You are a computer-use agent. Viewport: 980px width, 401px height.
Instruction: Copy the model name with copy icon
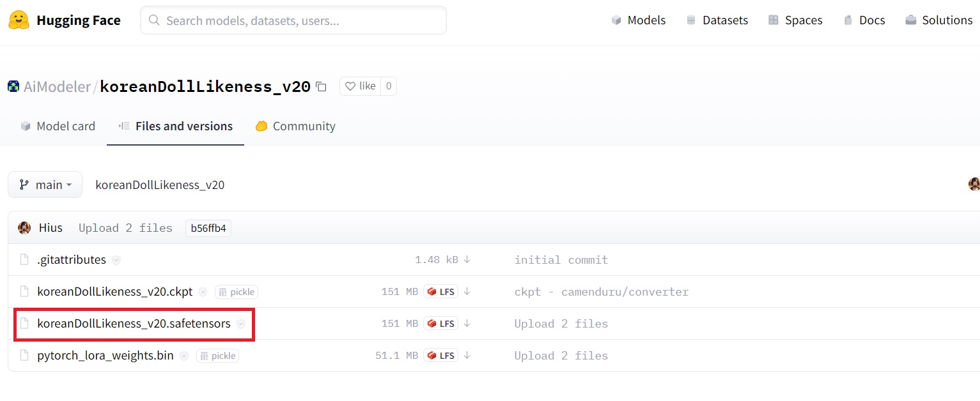[322, 86]
